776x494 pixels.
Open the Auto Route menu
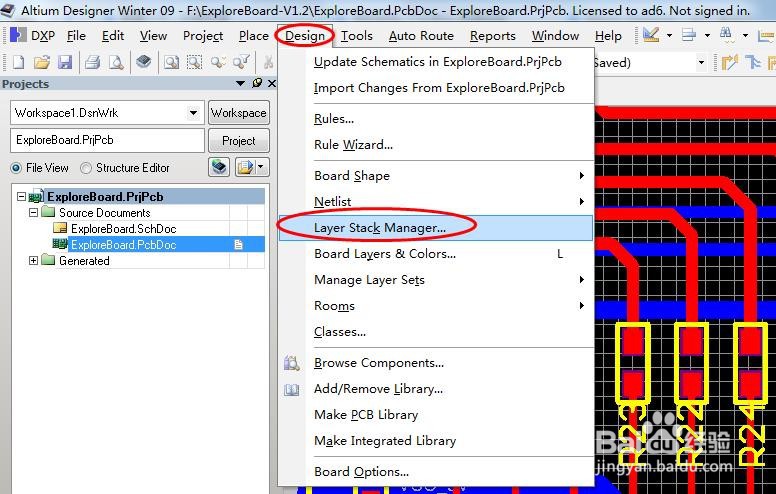tap(421, 36)
